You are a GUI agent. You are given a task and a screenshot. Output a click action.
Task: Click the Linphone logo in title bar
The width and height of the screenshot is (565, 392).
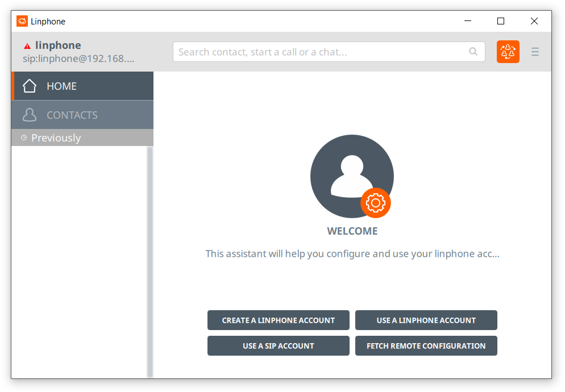pos(22,22)
